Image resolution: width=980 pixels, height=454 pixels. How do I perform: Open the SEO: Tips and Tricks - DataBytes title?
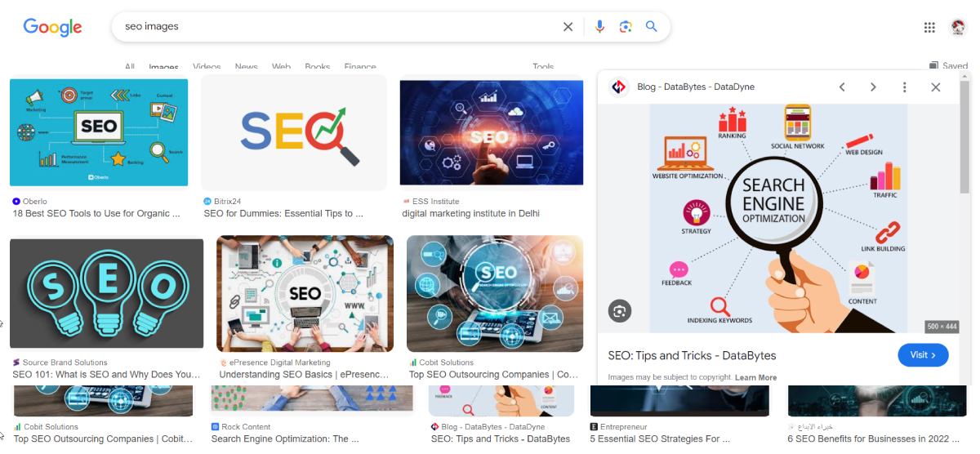click(692, 356)
